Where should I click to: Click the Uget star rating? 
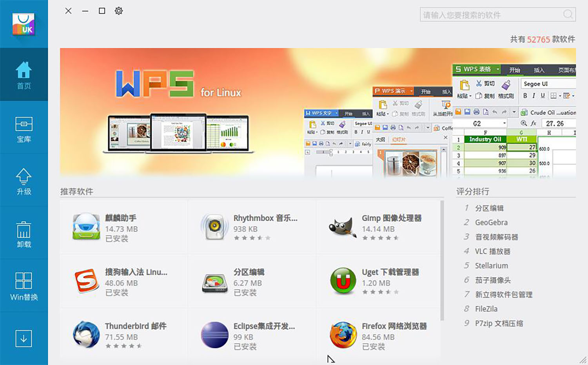380,292
